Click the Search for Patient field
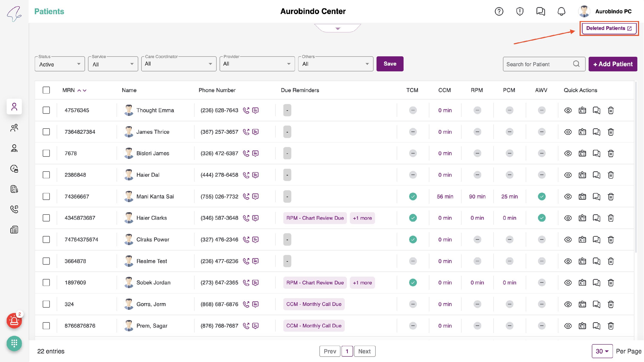The height and width of the screenshot is (362, 644). point(538,64)
